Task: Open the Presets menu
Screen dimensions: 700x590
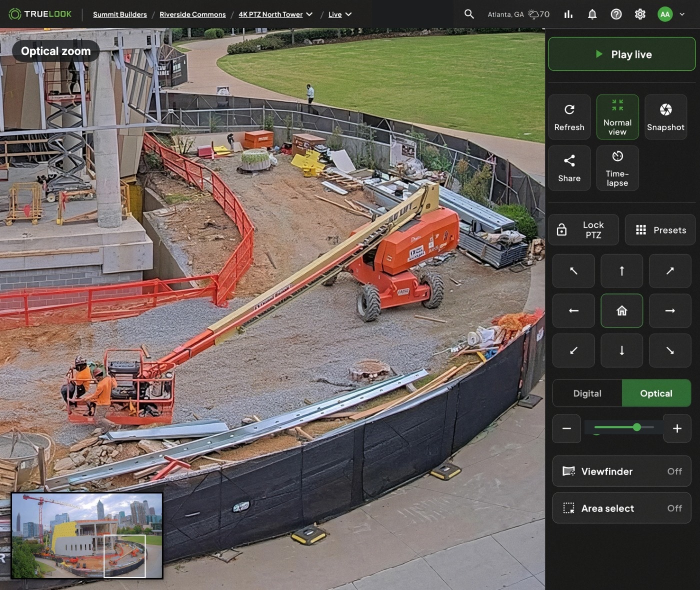Action: (x=660, y=230)
